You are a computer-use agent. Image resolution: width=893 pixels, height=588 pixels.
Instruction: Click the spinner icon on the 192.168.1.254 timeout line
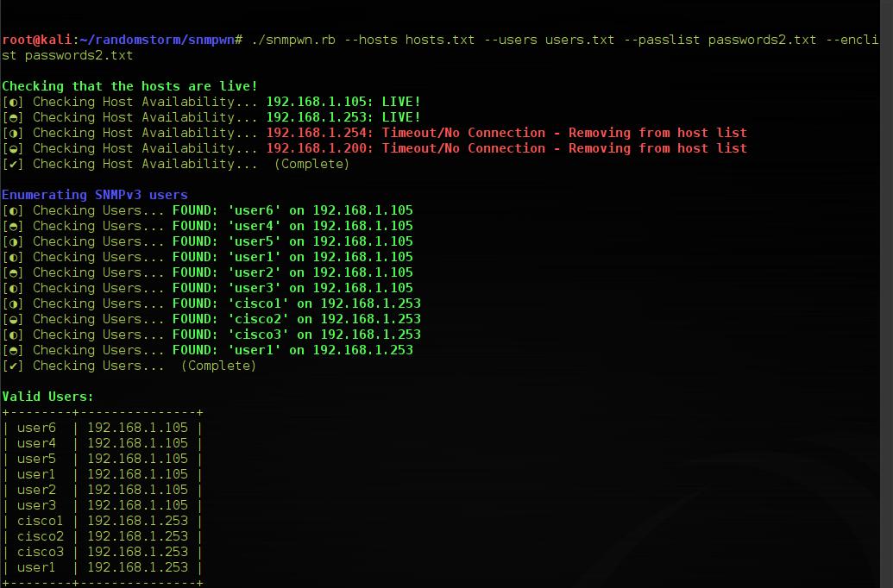pos(12,132)
